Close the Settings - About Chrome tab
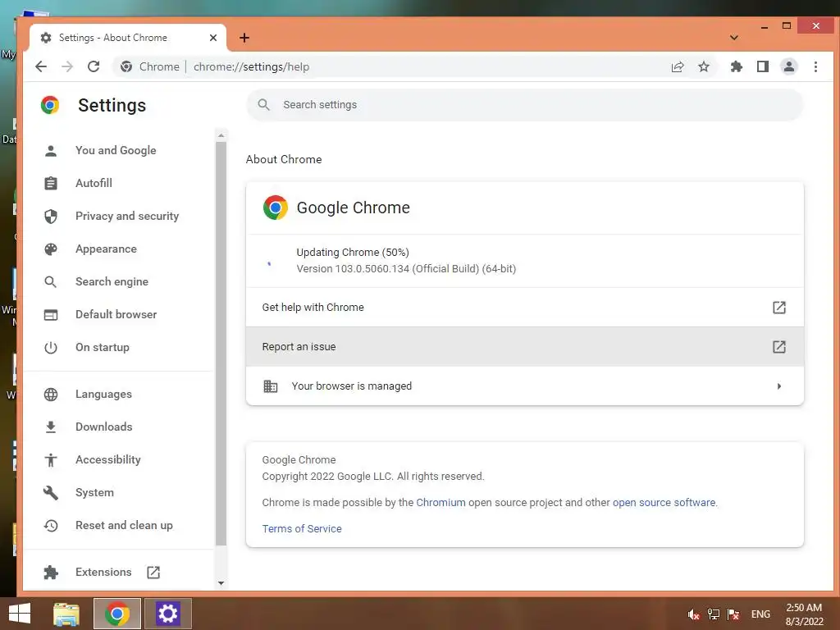 click(x=213, y=38)
